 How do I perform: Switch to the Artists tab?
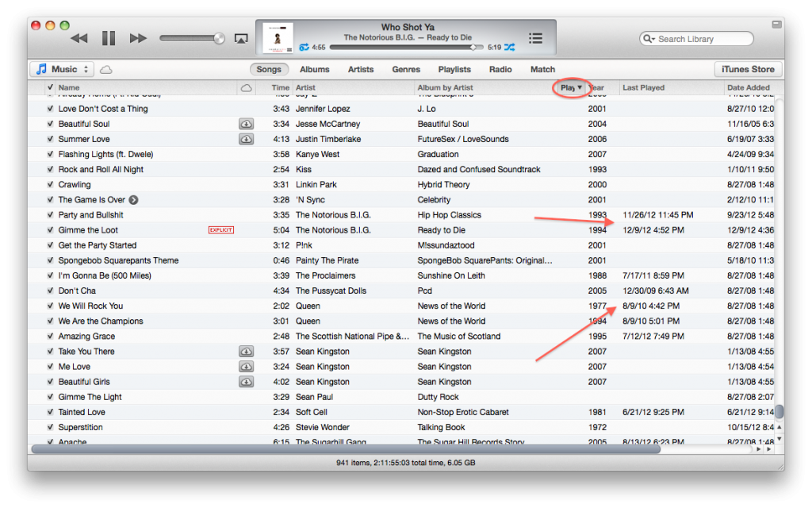click(x=361, y=70)
